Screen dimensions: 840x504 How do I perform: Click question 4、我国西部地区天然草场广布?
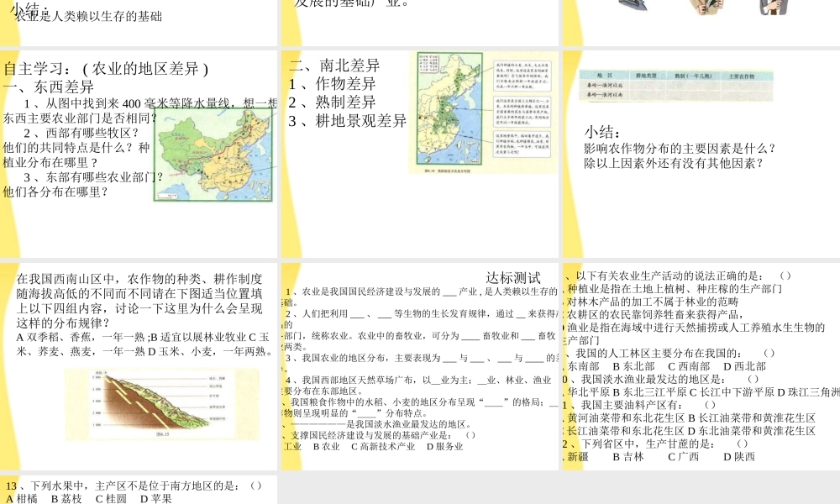(x=417, y=385)
